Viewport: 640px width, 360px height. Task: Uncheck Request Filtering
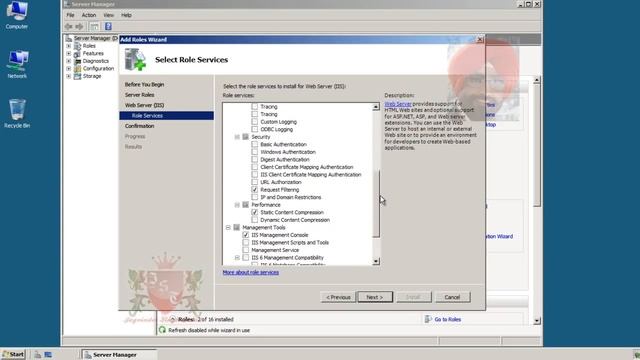coord(255,190)
